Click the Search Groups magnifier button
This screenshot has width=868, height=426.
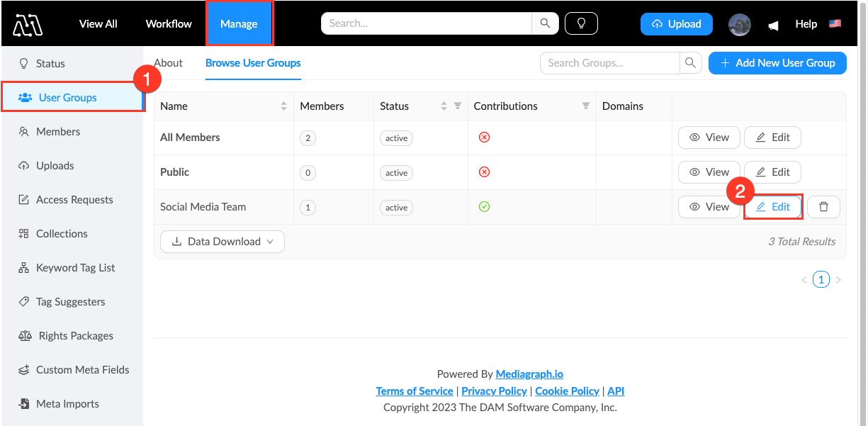point(690,63)
